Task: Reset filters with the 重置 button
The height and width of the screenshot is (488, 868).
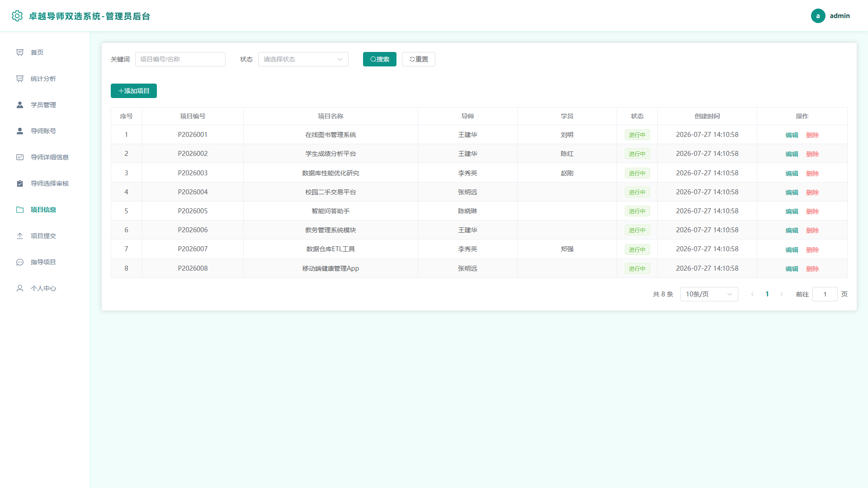Action: (419, 59)
